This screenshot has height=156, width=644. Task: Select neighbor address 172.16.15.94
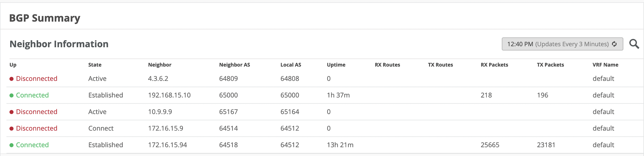coord(167,145)
